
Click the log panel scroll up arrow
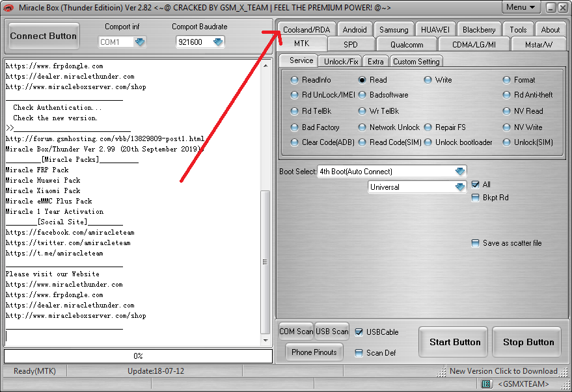pos(266,66)
